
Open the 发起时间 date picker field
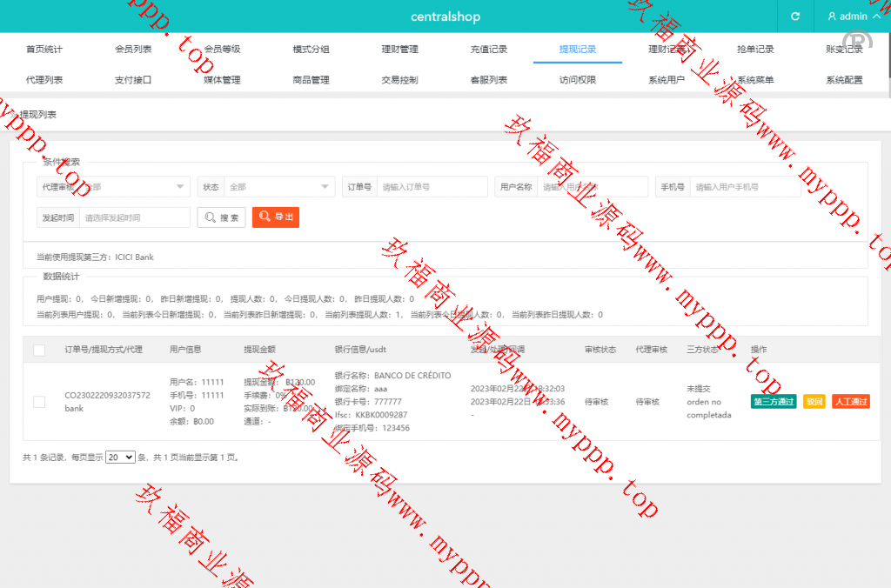click(134, 217)
